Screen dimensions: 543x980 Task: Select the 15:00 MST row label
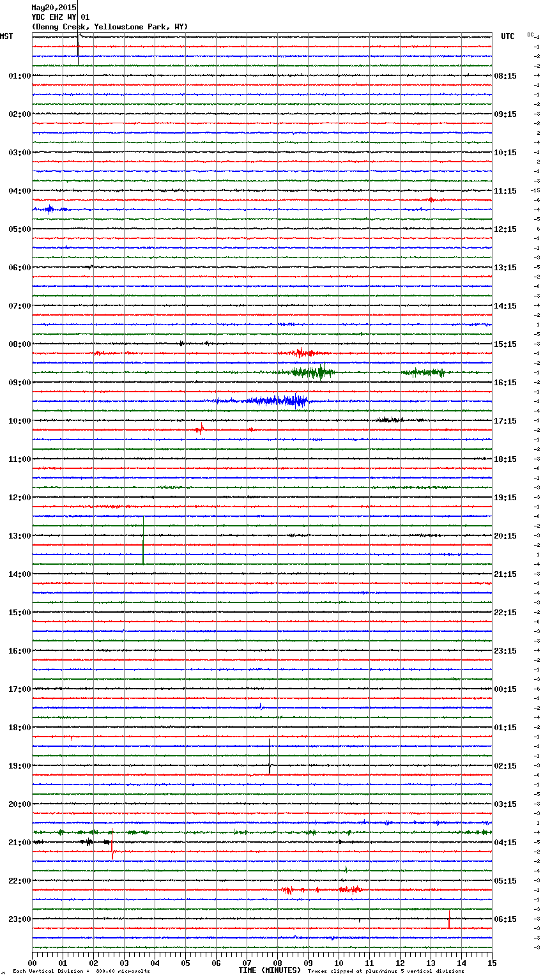pos(20,613)
